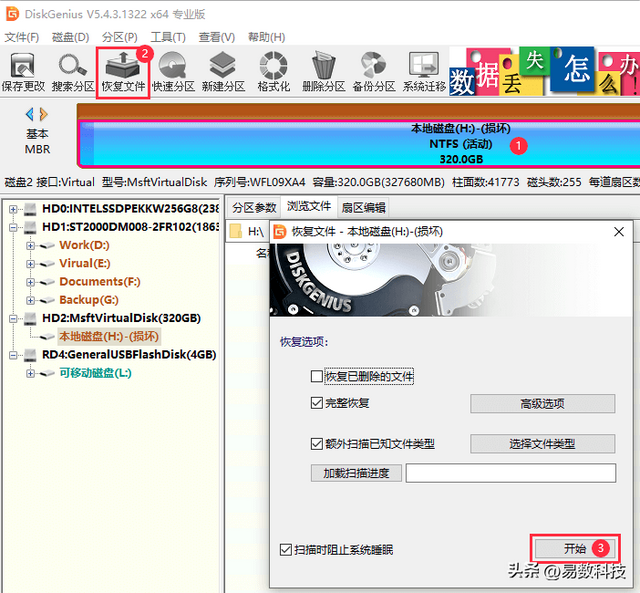This screenshot has height=593, width=640.
Task: Open the 搜索分区 search partition tool
Action: tap(73, 72)
